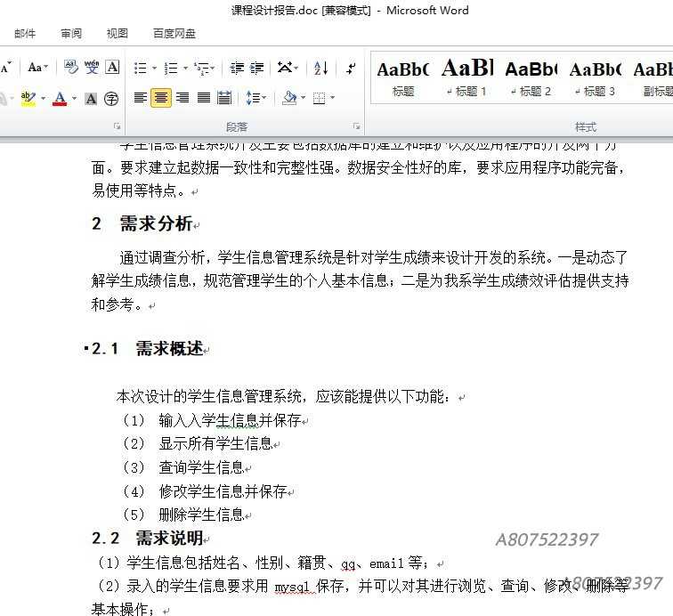Apply the 标题 3 style
The height and width of the screenshot is (616, 673).
tap(596, 77)
